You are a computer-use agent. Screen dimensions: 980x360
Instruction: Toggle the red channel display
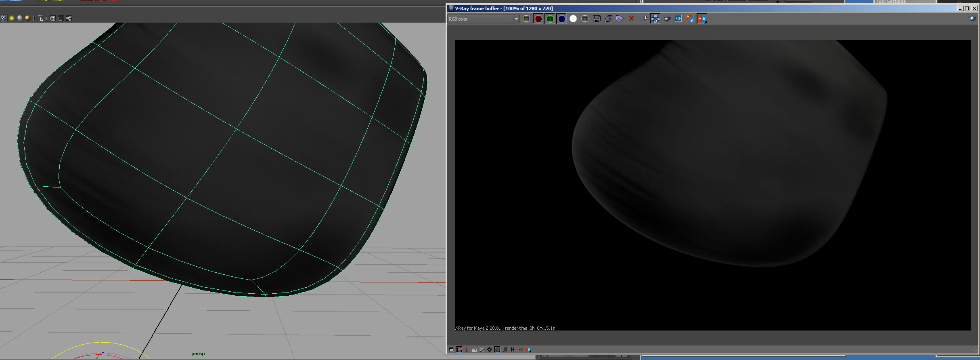tap(538, 19)
